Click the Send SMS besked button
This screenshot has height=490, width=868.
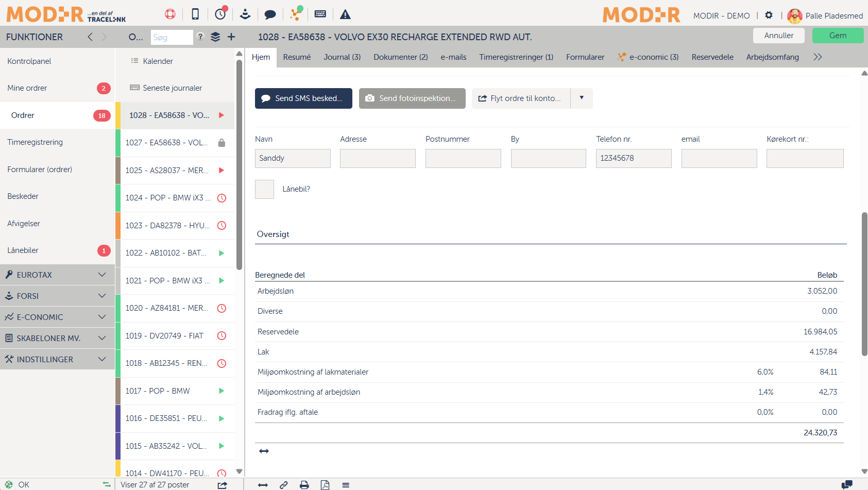point(303,98)
